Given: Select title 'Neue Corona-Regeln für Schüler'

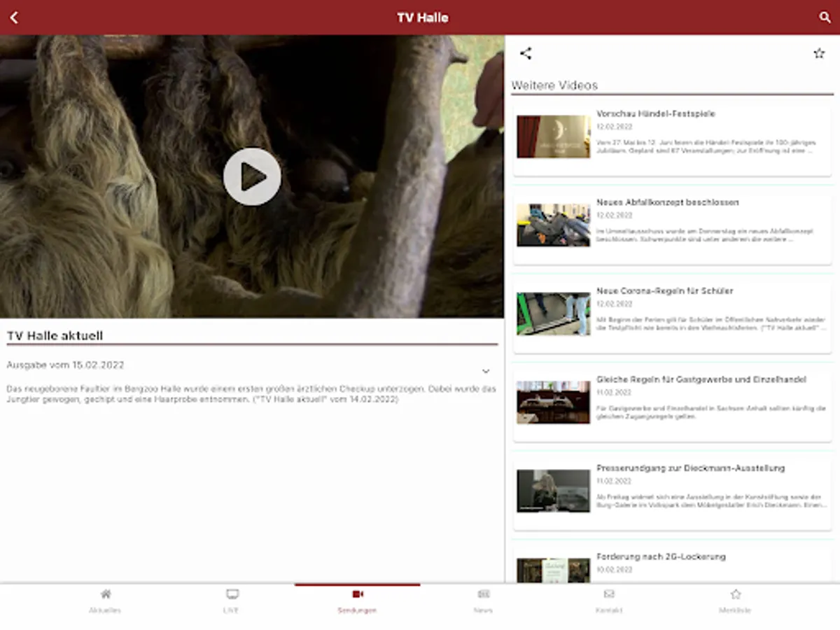Looking at the screenshot, I should click(x=665, y=290).
